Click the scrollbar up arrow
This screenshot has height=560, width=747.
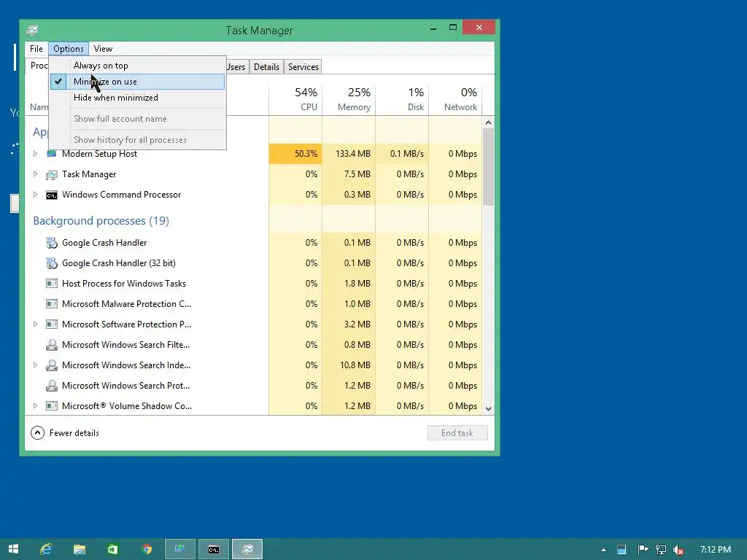click(x=488, y=122)
